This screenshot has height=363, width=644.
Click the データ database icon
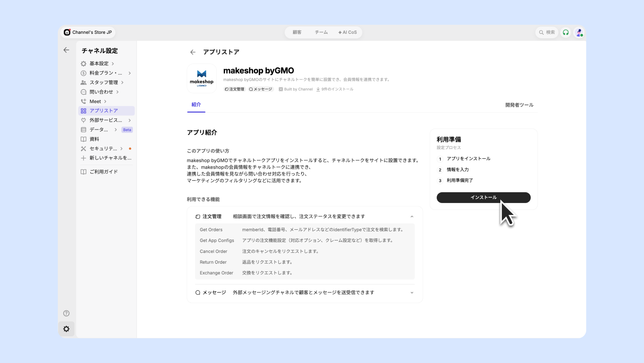(x=83, y=130)
